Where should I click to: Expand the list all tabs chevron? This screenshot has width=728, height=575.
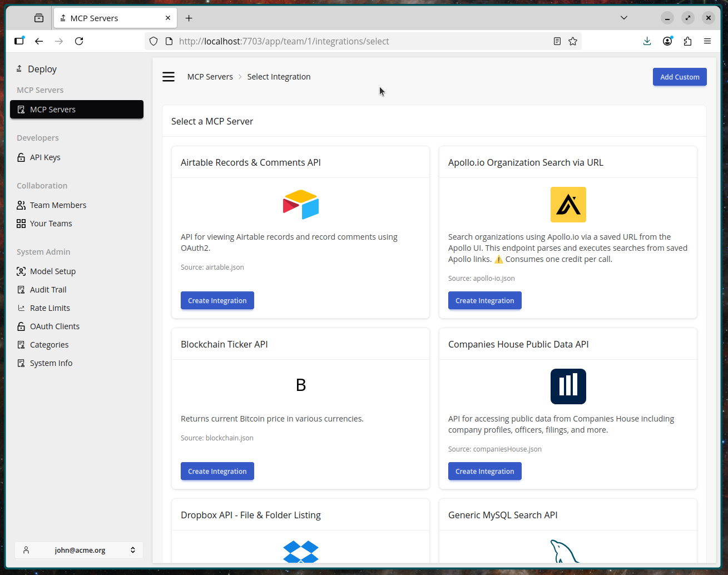(x=624, y=18)
